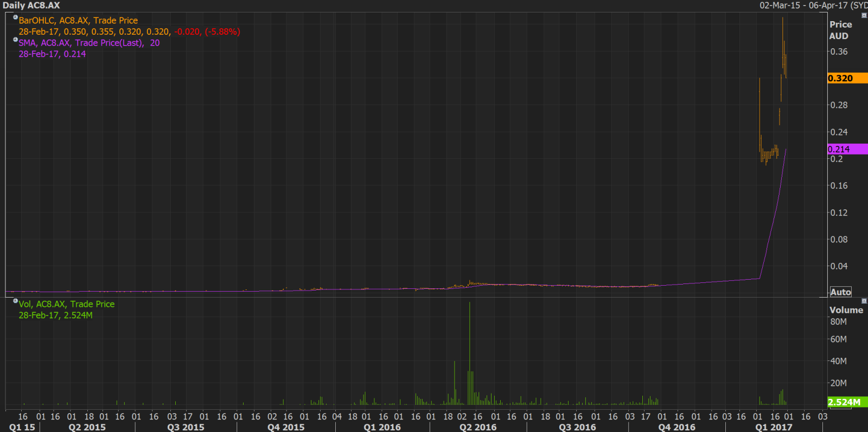
Task: Click the 0.12 price axis label
Action: click(839, 212)
